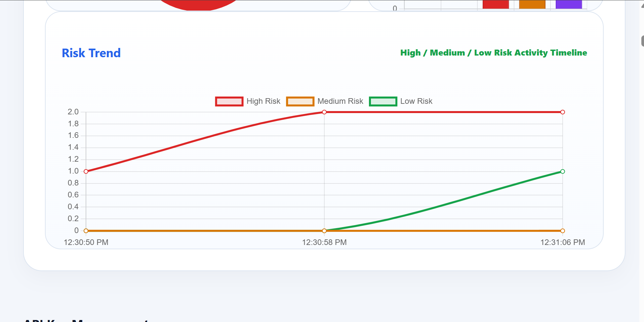Toggle the Medium Risk legend swatch

coord(300,101)
